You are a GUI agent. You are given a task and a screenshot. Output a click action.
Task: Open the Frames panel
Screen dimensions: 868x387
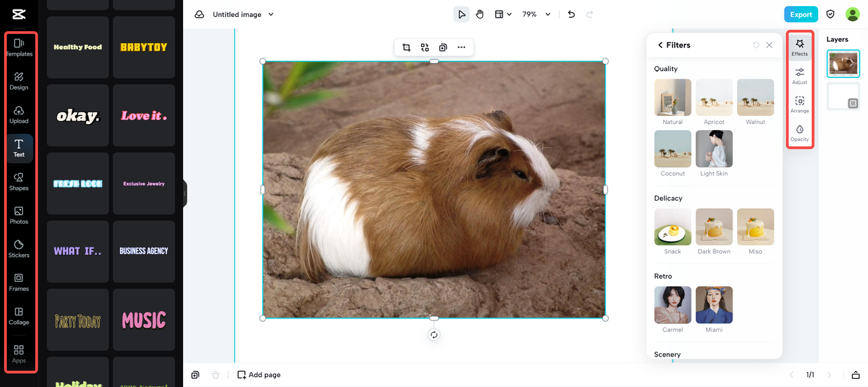click(x=19, y=282)
